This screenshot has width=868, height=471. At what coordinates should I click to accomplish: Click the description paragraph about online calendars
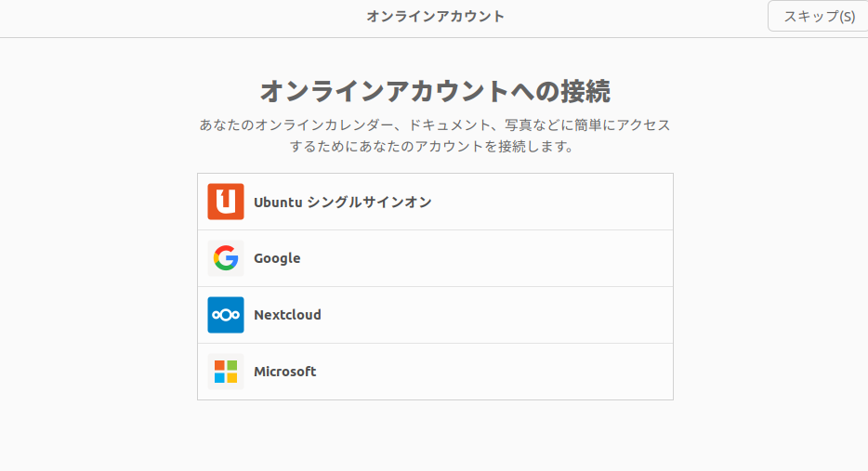tap(435, 136)
